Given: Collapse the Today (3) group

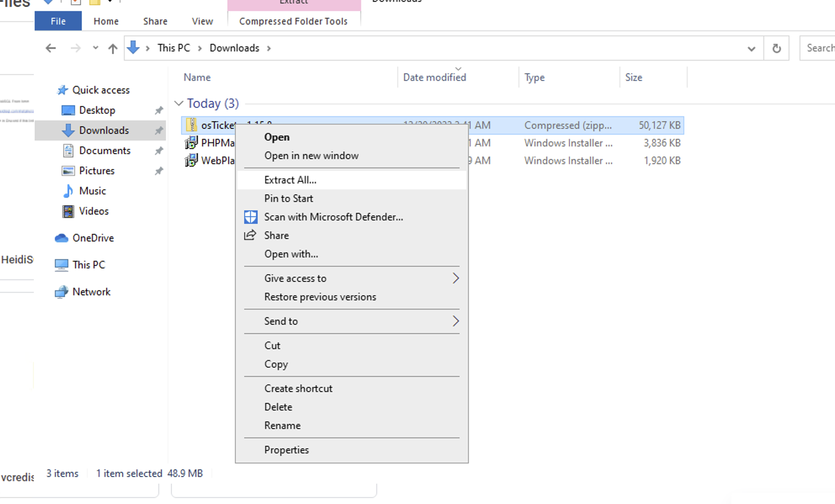Looking at the screenshot, I should click(x=179, y=103).
